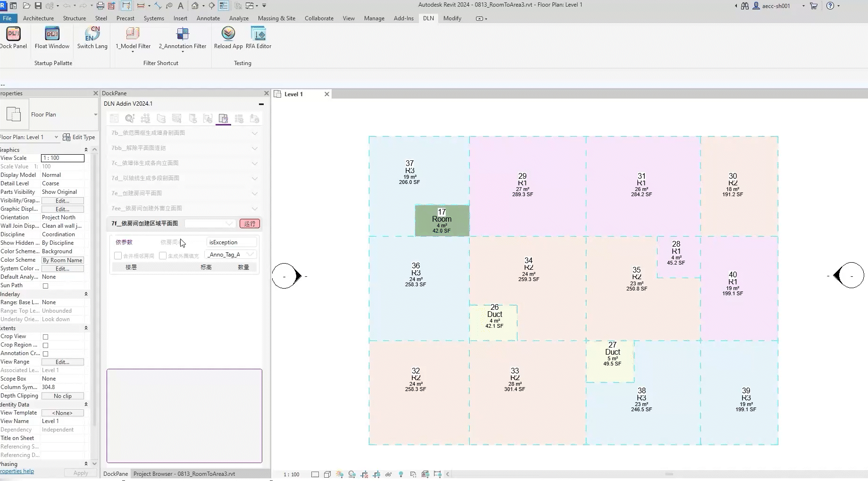
Task: Click Reveal Hidden Elements lightbulb icon
Action: click(x=401, y=474)
